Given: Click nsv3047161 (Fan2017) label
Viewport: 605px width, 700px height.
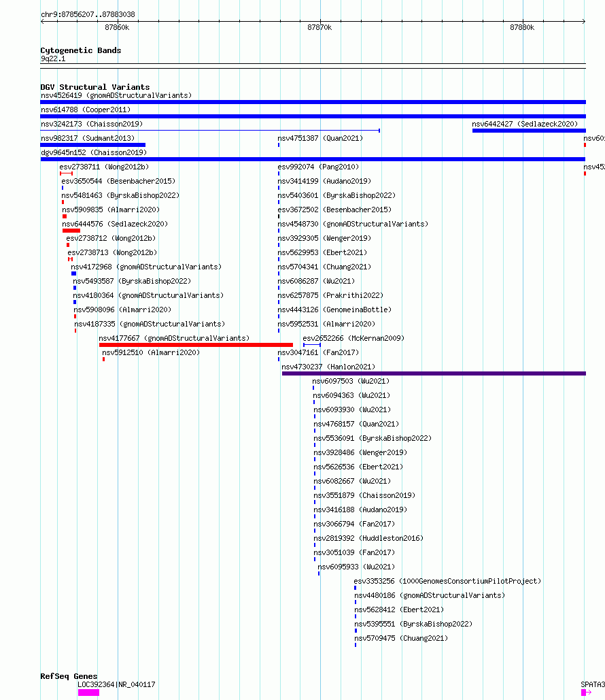Looking at the screenshot, I should click(x=318, y=352).
